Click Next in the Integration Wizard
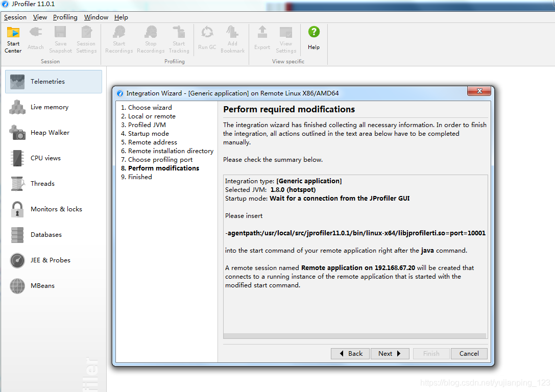This screenshot has height=392, width=555. pyautogui.click(x=390, y=353)
